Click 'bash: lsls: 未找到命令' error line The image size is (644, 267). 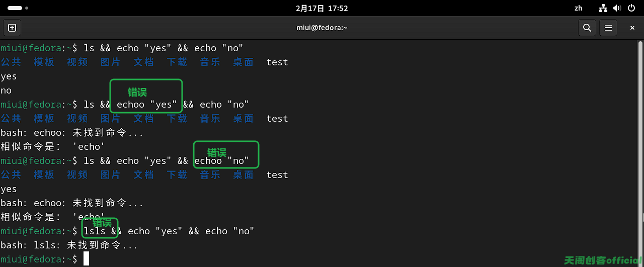pyautogui.click(x=69, y=245)
